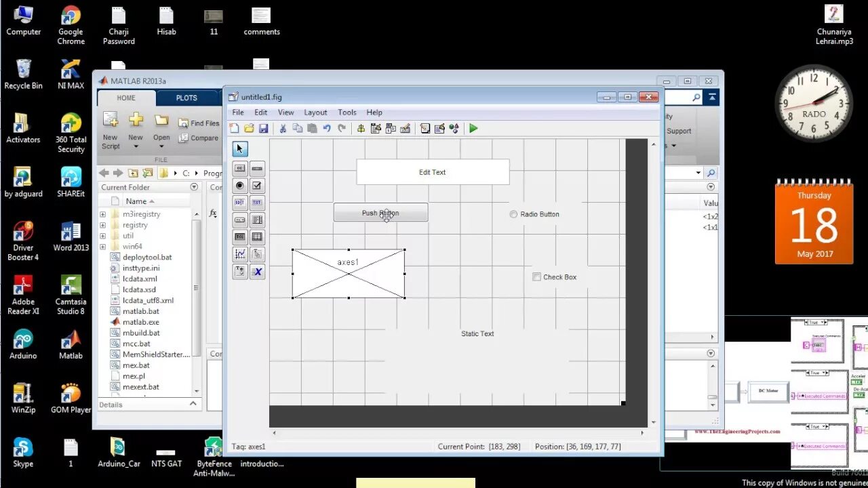Open the Tab Order Editor icon
The image size is (868, 488).
point(391,128)
